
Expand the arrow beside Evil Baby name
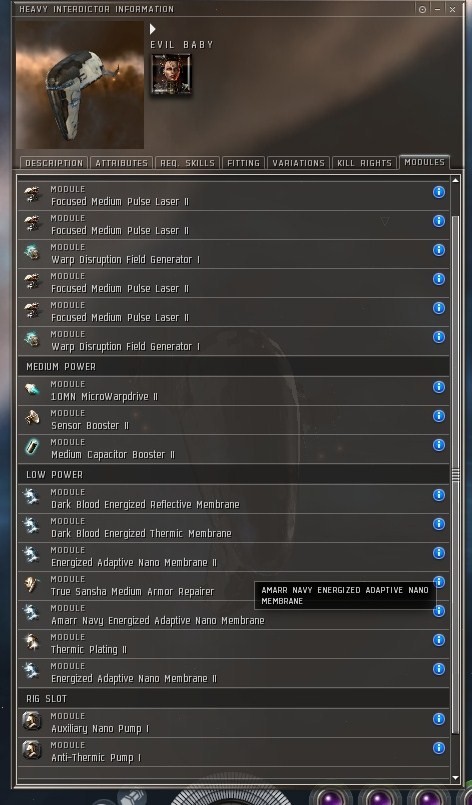pyautogui.click(x=153, y=29)
